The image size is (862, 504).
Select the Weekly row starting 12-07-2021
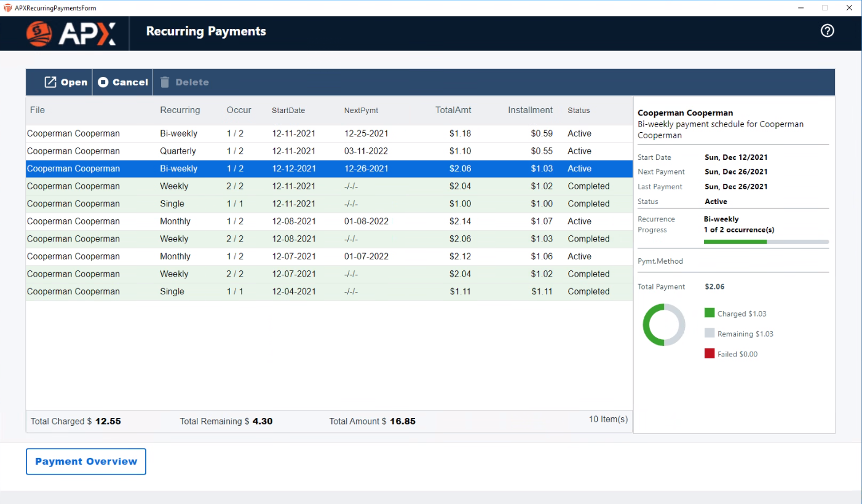(329, 274)
